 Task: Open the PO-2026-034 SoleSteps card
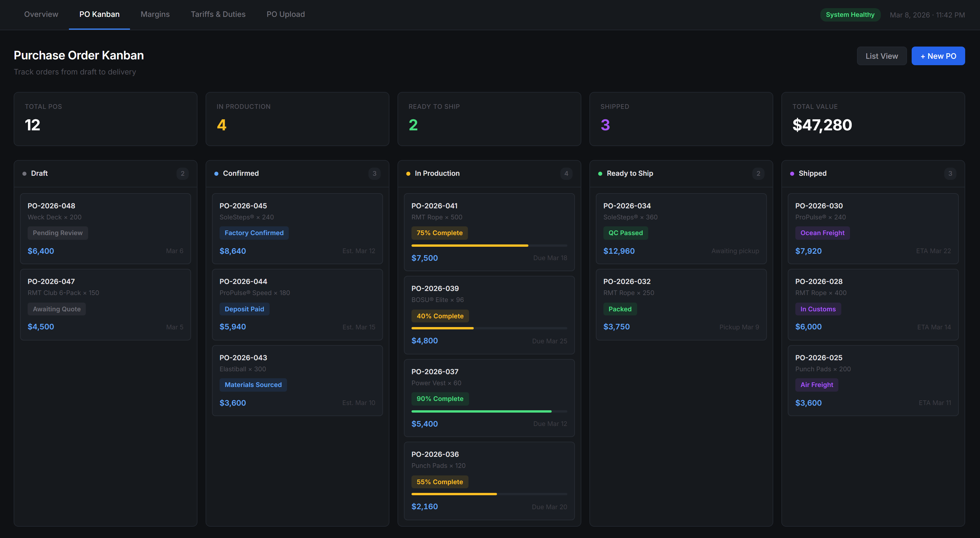click(680, 228)
